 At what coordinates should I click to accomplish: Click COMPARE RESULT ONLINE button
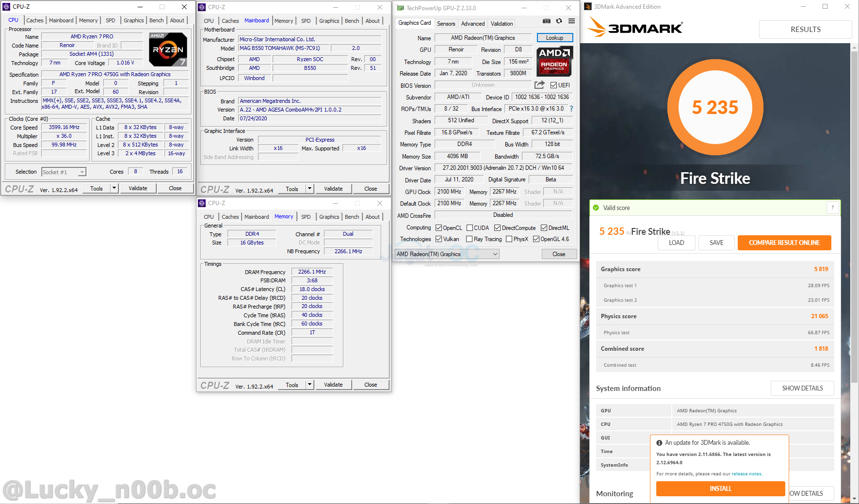point(784,243)
